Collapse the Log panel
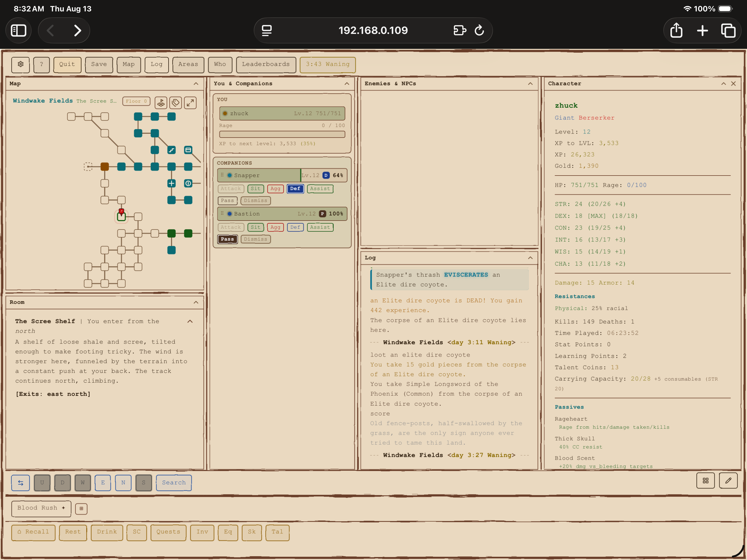This screenshot has height=560, width=747. pyautogui.click(x=530, y=258)
